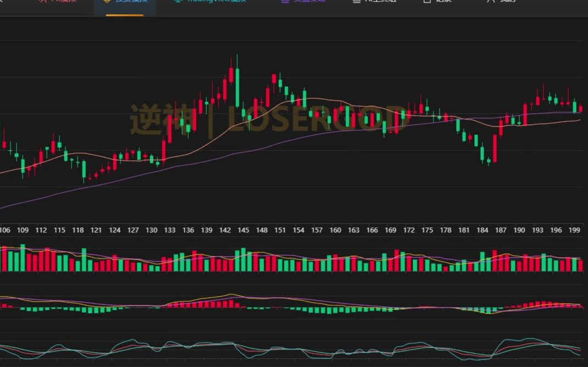Click the records tab icon in the top bar
588x367 pixels.
point(427,1)
